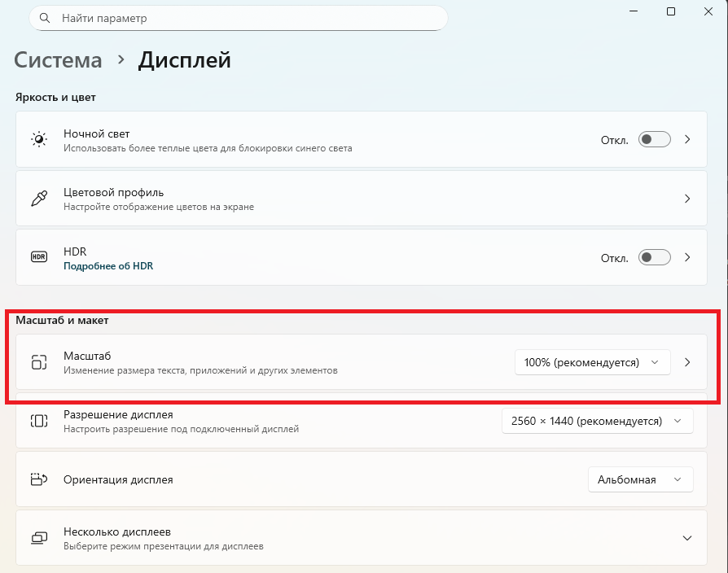Screen dimensions: 728x573
Task: Click the search magnifier icon
Action: (44, 18)
